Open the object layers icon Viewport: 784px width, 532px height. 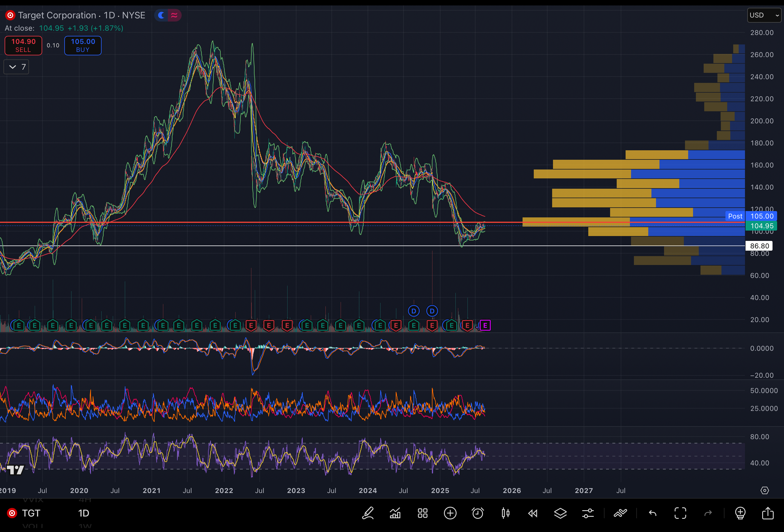[560, 513]
